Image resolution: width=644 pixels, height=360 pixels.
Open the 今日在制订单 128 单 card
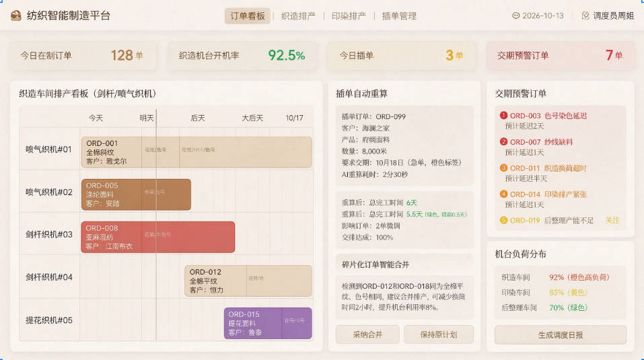[83, 55]
